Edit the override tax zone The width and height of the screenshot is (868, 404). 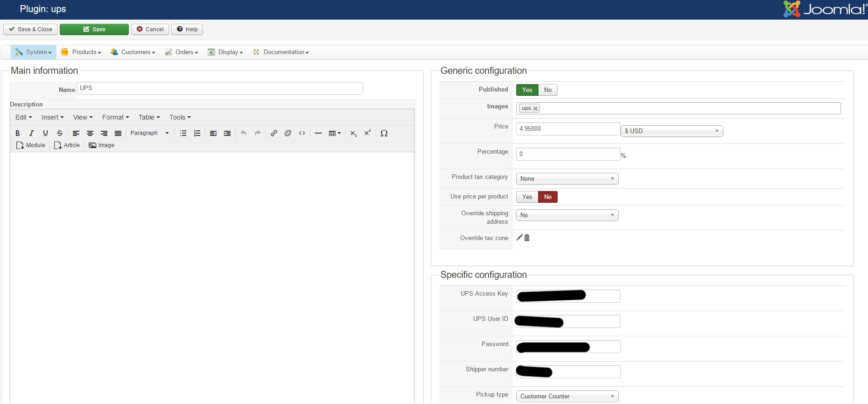(x=519, y=238)
